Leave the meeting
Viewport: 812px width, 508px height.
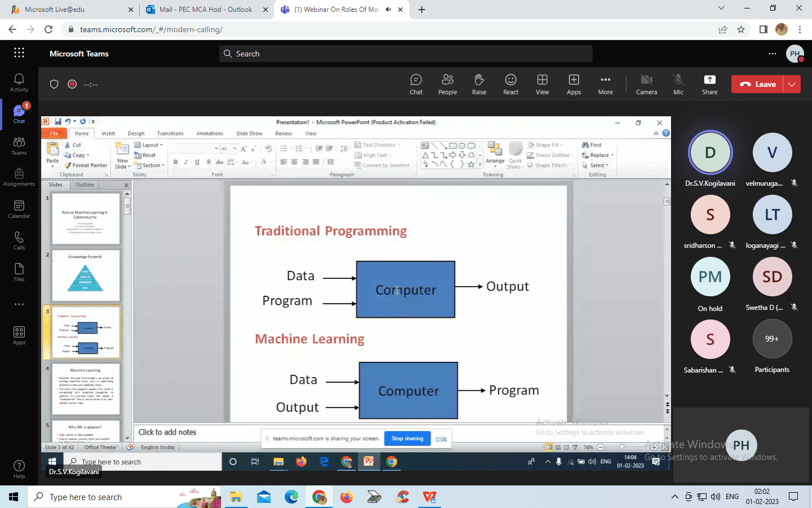[x=758, y=84]
